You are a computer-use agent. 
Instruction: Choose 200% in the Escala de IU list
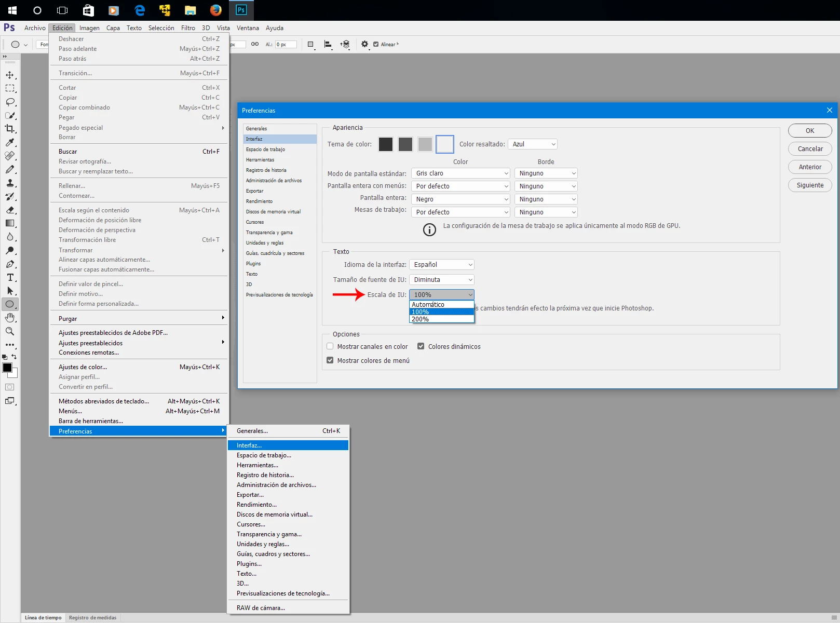tap(442, 319)
